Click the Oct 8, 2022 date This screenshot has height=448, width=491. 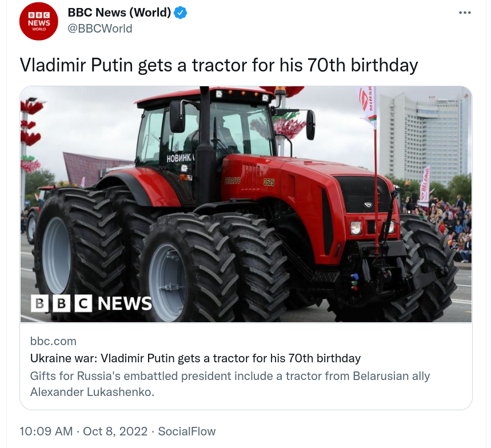115,431
